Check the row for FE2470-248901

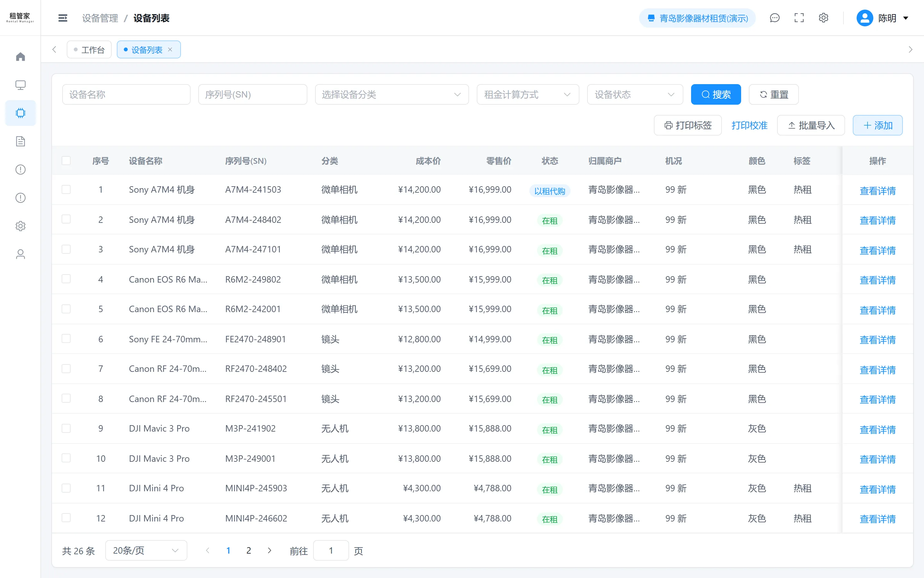click(66, 339)
